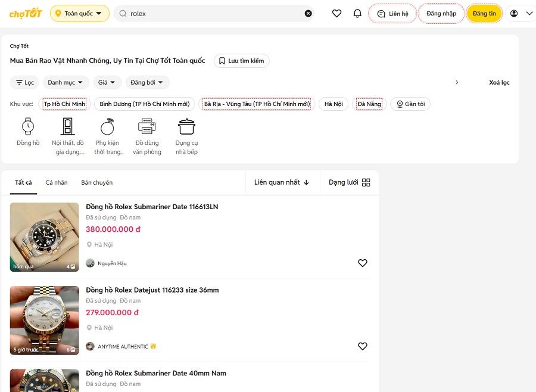
Task: Favorite the Submariner 116613LN listing heart
Action: [362, 263]
